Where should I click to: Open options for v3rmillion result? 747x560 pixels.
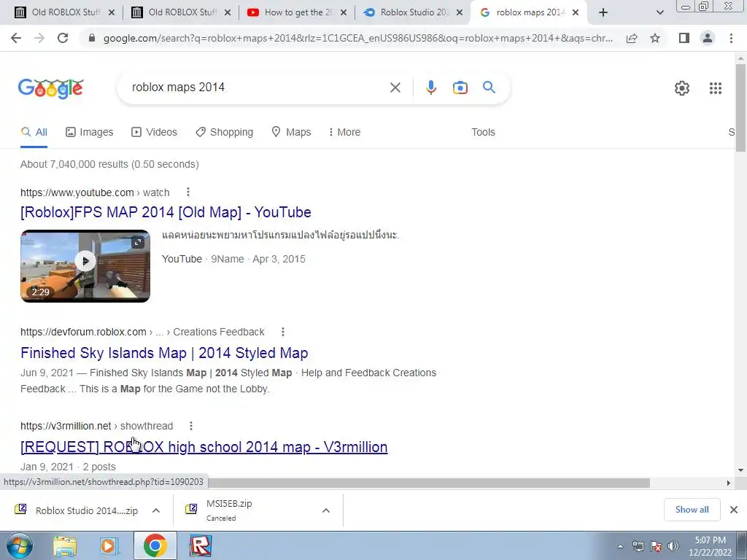190,426
